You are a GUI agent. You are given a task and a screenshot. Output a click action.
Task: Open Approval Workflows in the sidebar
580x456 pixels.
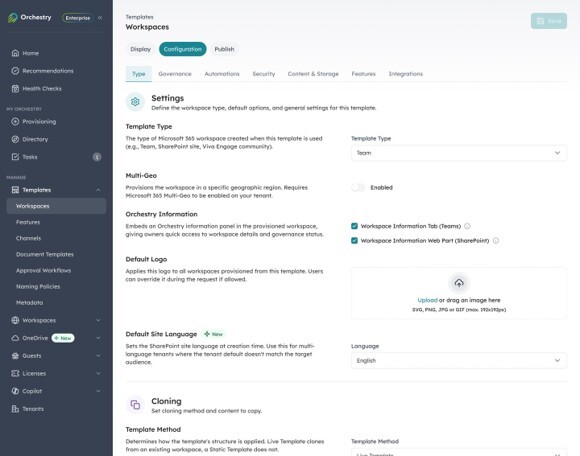pos(56,270)
